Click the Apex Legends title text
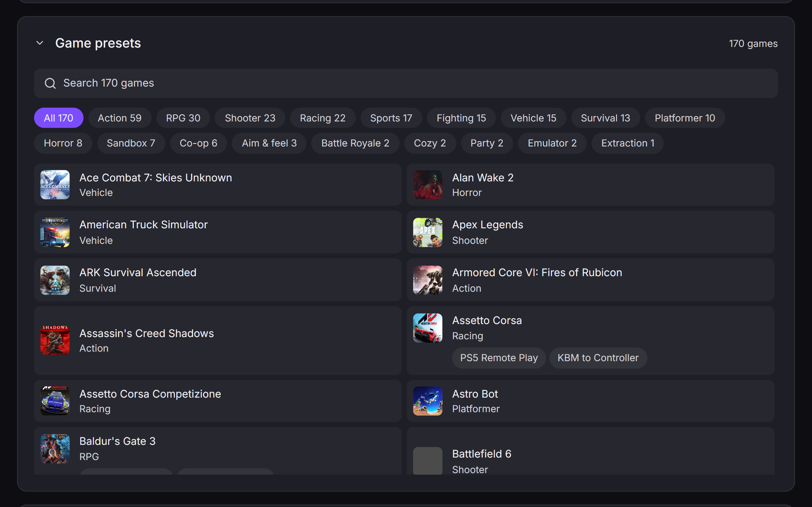812x507 pixels. click(487, 225)
